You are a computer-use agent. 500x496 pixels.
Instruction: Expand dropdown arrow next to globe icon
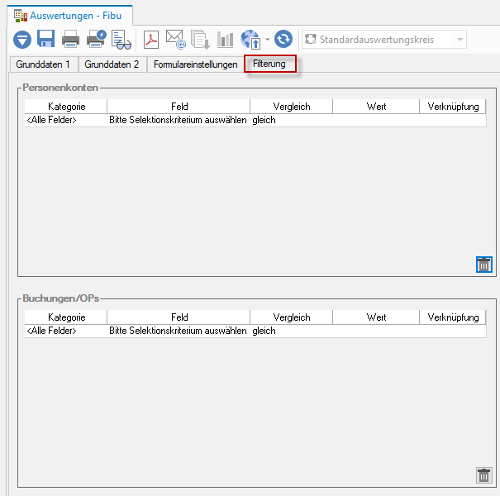click(267, 39)
